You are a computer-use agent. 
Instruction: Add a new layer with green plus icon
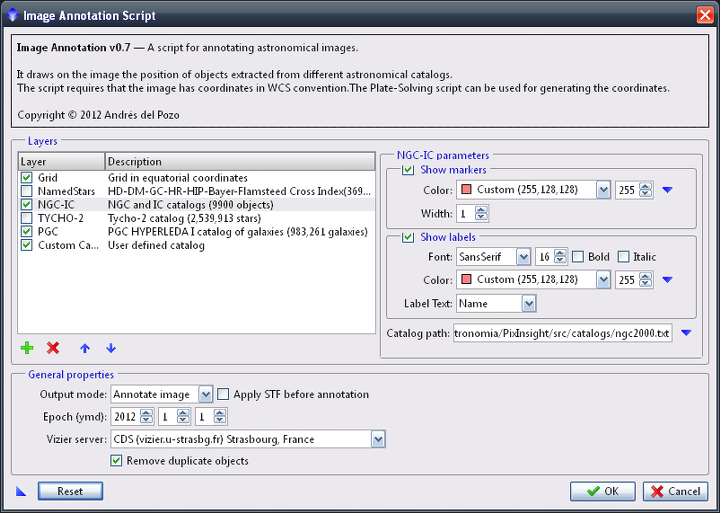(x=27, y=348)
